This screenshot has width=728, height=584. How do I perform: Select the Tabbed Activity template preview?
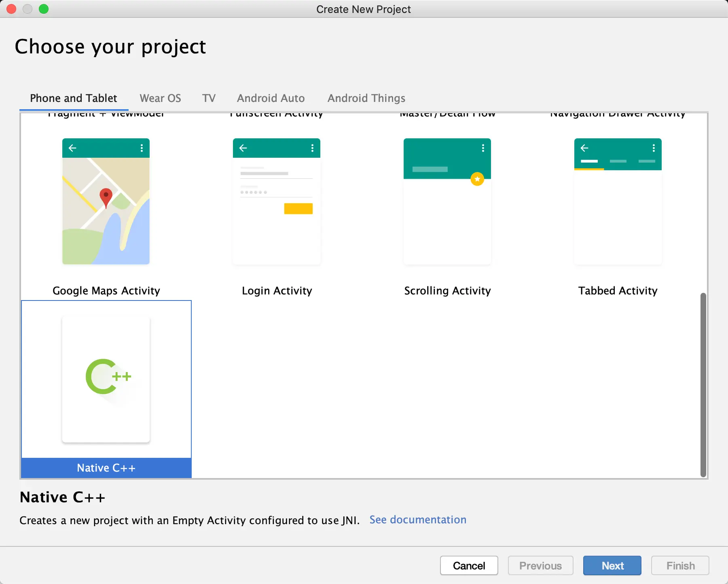coord(618,201)
